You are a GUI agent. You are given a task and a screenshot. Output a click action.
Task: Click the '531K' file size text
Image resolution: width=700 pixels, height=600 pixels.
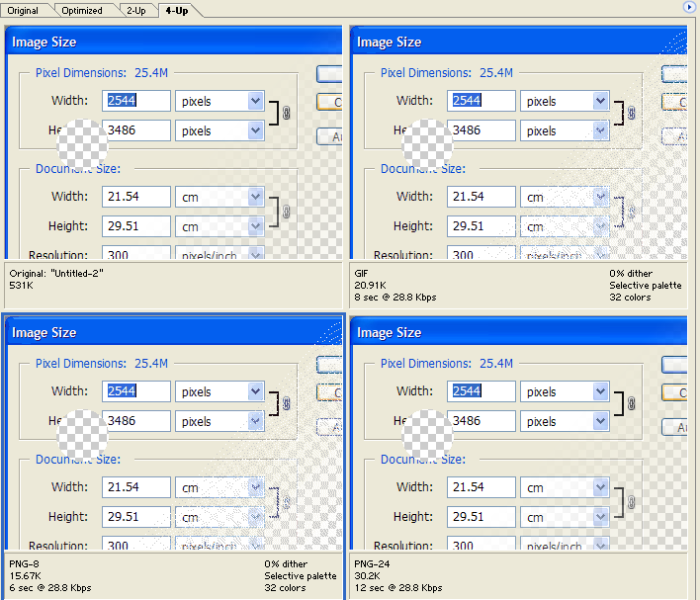point(21,286)
